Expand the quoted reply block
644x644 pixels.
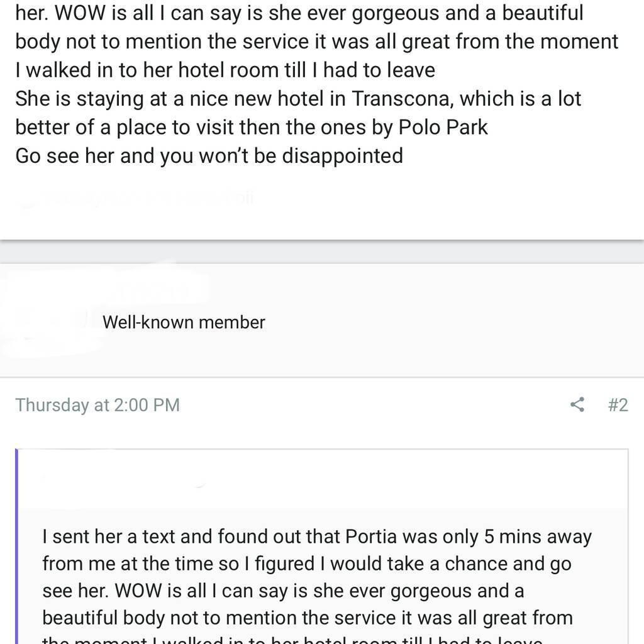[322, 566]
